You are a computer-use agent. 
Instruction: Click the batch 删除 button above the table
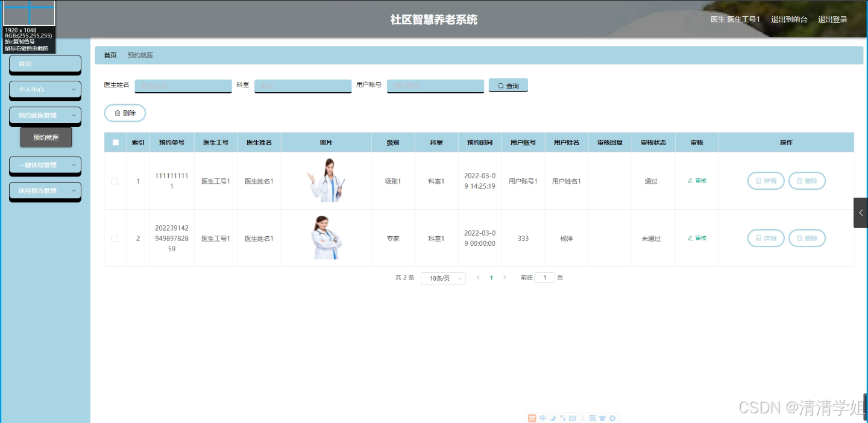tap(125, 113)
